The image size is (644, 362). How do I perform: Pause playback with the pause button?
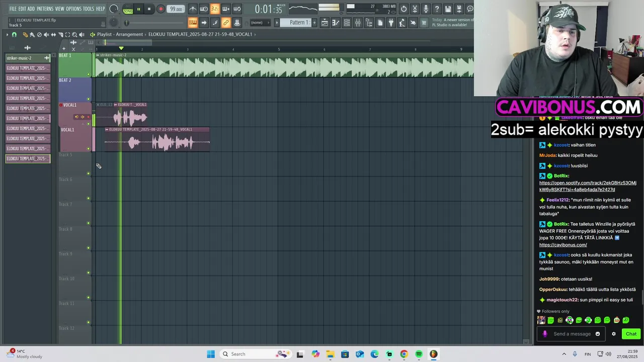[x=138, y=9]
